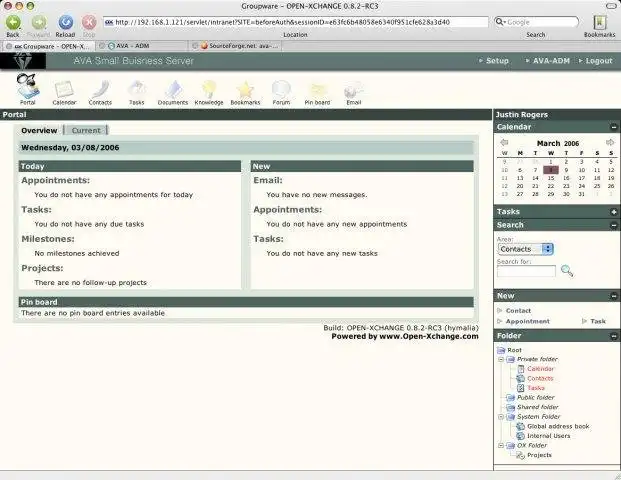Select highlighted day 8 in calendar
Viewport: 621px width, 480px height.
(x=551, y=170)
